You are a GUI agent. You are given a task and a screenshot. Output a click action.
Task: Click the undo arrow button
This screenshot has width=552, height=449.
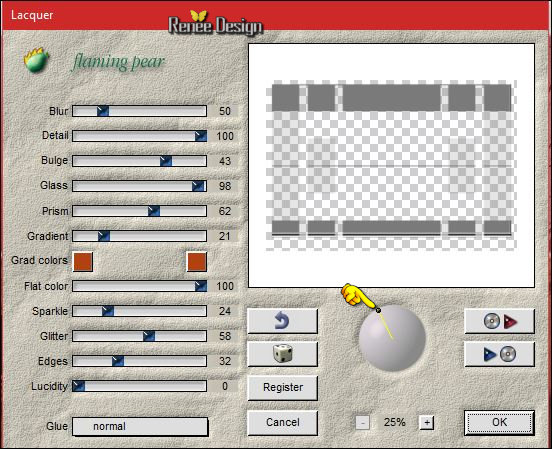pos(282,321)
